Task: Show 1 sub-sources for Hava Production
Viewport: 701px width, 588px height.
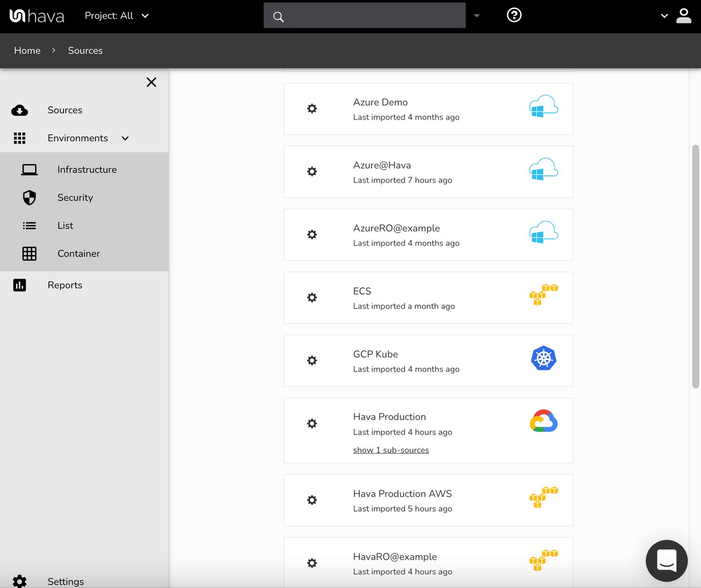Action: (x=391, y=450)
